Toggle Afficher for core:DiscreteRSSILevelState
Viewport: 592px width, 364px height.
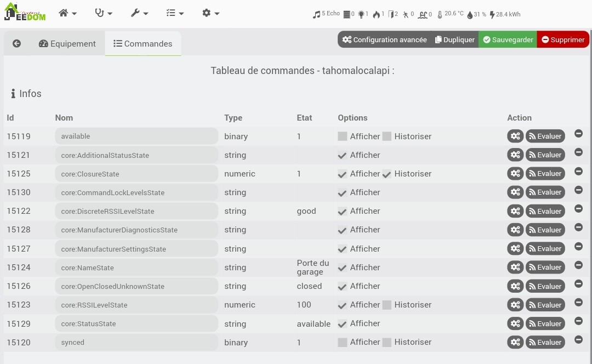[343, 212]
